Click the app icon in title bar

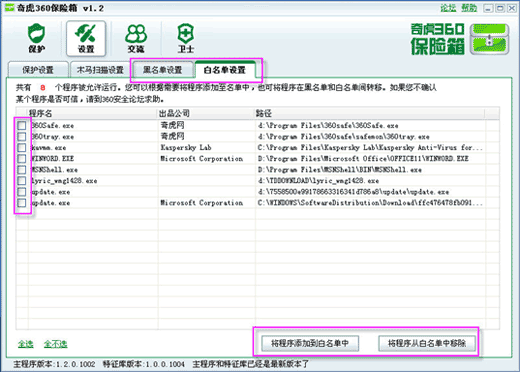pos(9,8)
